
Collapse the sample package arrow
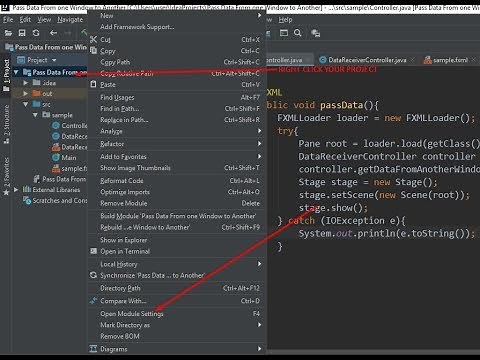(35, 115)
